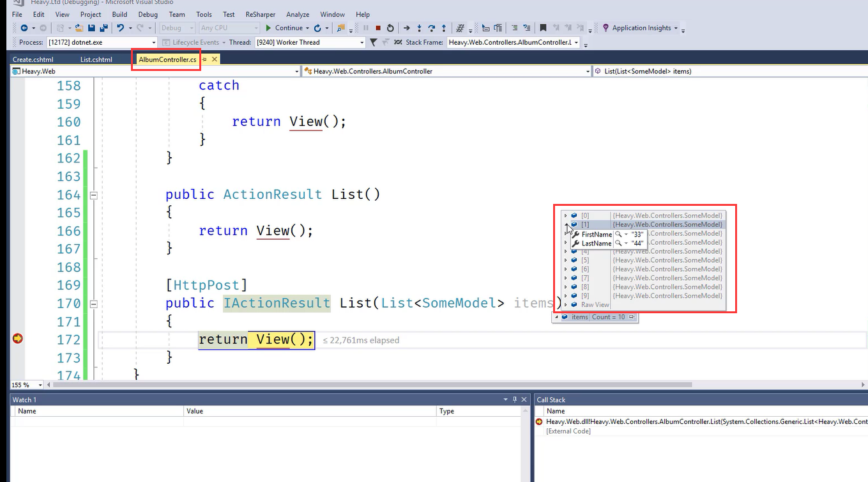Click the magnifier visualizer icon for LastName
This screenshot has width=868, height=482.
pos(618,244)
